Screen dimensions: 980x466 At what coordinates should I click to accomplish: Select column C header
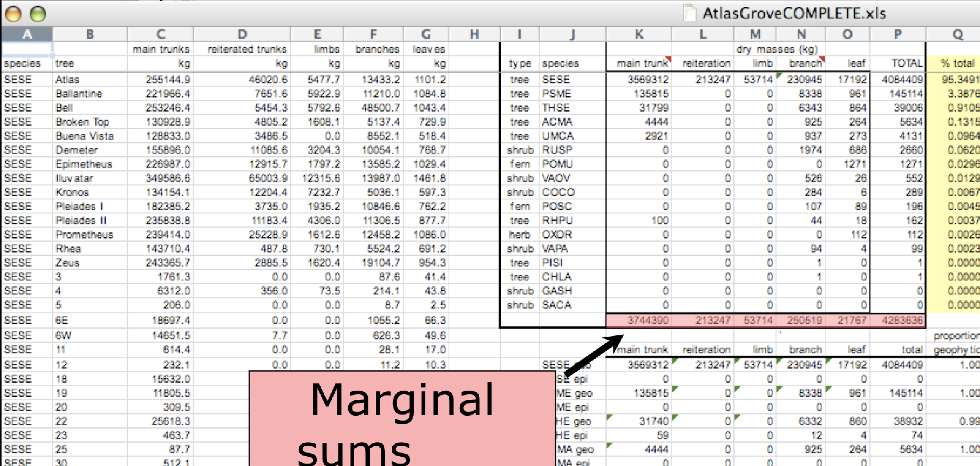pos(160,34)
